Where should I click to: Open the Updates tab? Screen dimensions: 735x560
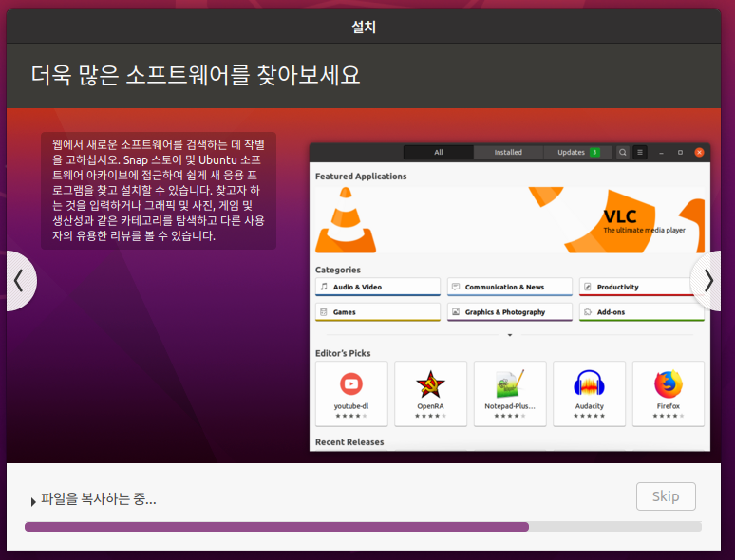(578, 152)
